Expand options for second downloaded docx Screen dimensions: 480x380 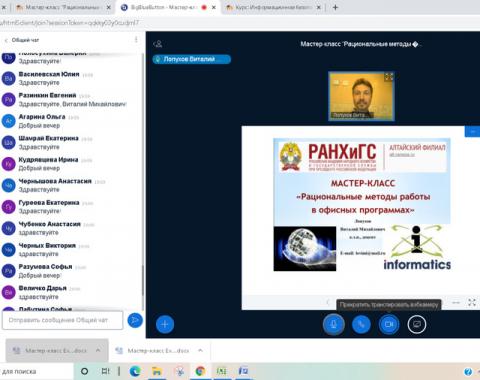tap(200, 350)
